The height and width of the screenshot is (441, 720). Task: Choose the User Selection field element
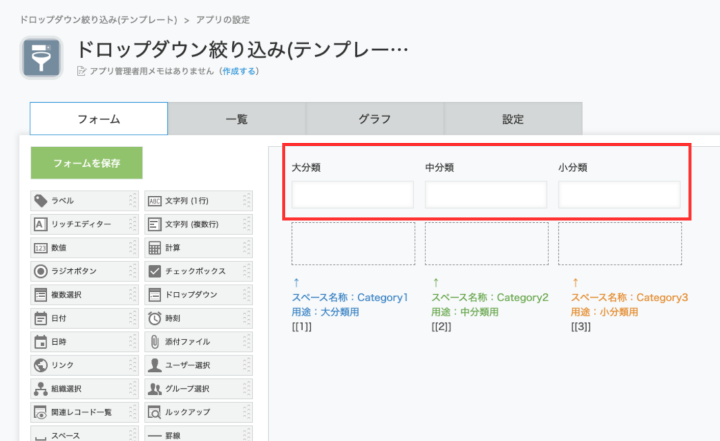(194, 365)
